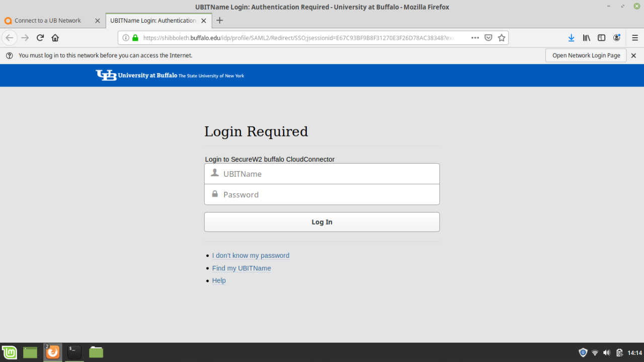The image size is (644, 362).
Task: Open the volume control in system tray
Action: (607, 352)
